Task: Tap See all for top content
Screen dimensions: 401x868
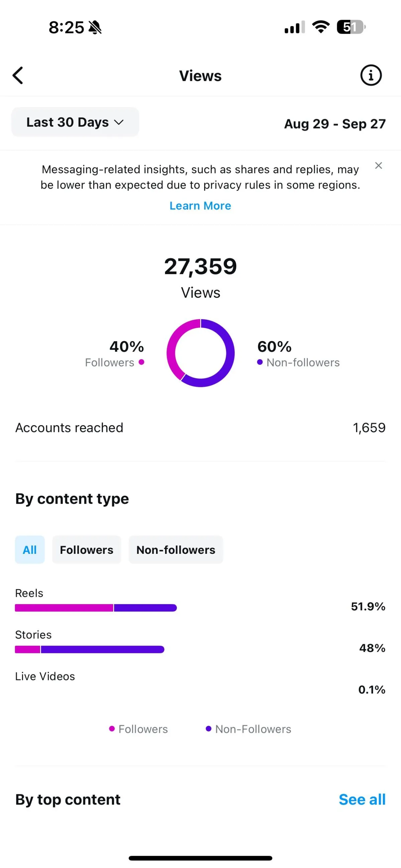Action: (x=362, y=799)
